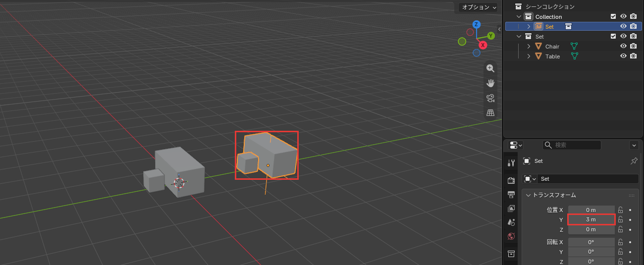Screen dimensions: 644x265
Task: Select the Chair object in the outliner
Action: (x=552, y=46)
